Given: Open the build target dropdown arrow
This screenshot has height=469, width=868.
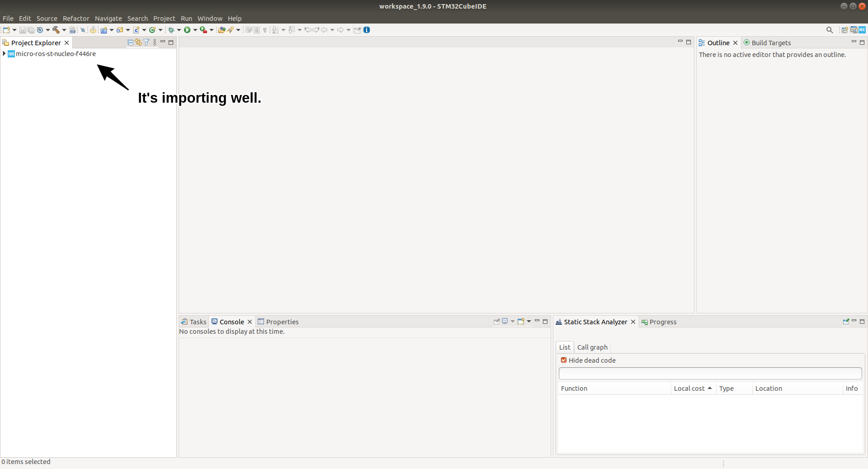Looking at the screenshot, I should (48, 30).
